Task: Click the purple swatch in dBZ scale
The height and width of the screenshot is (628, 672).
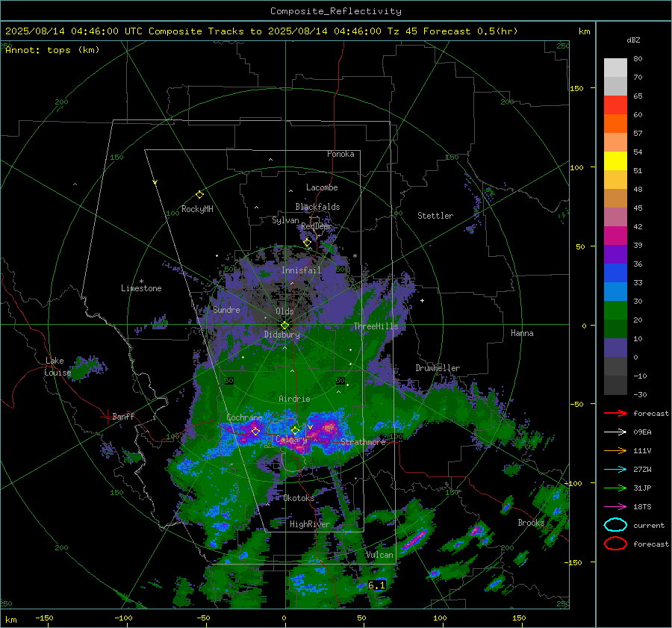Action: coord(615,254)
